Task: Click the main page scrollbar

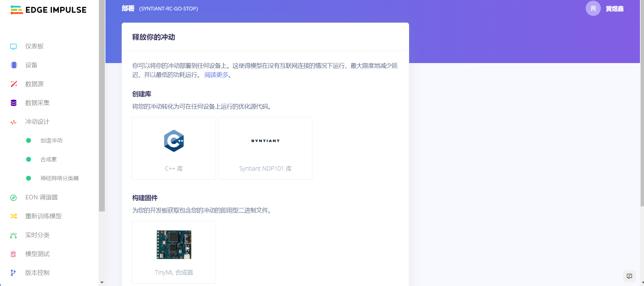Action: (x=642, y=103)
